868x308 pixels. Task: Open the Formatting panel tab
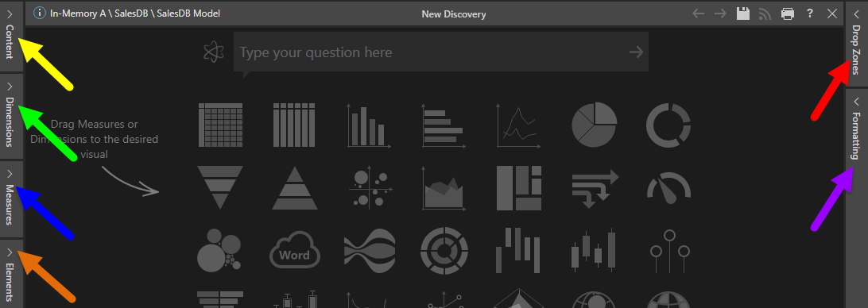[857, 130]
